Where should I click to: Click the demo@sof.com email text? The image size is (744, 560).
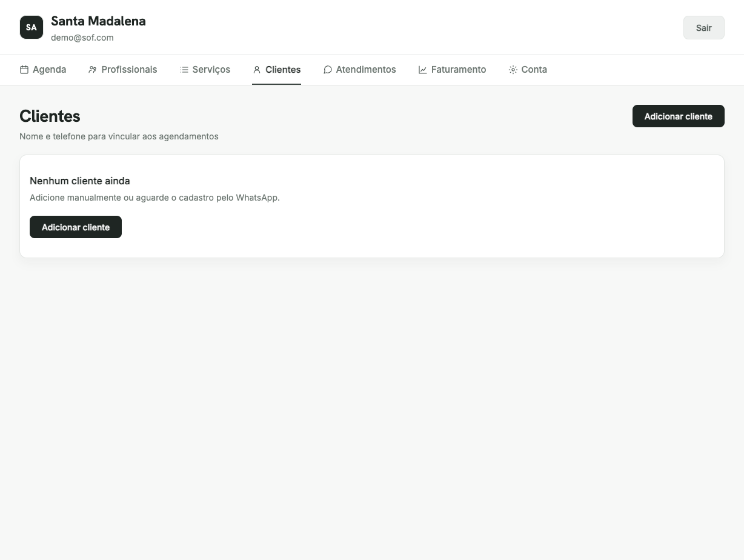[82, 38]
